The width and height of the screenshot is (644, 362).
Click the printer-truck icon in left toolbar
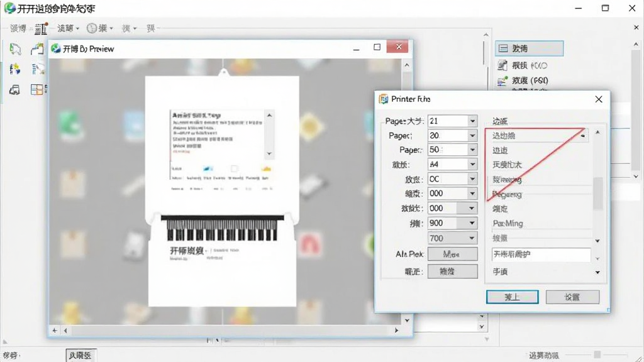coord(15,89)
